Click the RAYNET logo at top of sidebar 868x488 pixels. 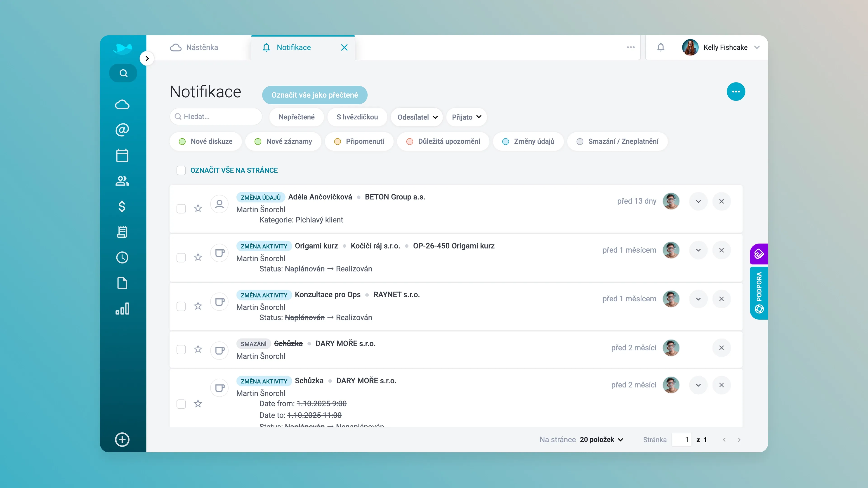[x=122, y=49]
